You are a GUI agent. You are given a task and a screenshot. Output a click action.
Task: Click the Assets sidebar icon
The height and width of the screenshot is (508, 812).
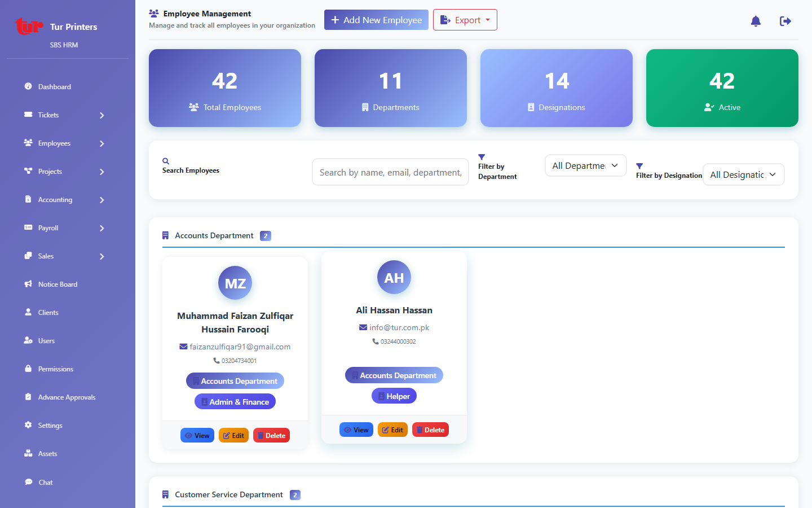[28, 453]
